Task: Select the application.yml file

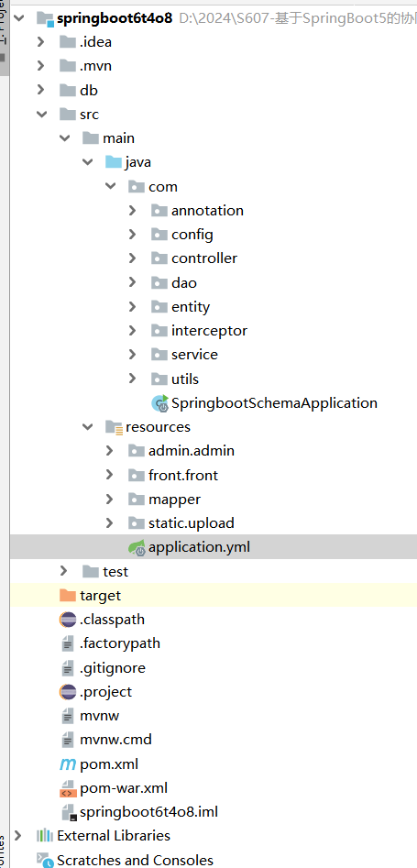Action: point(199,547)
